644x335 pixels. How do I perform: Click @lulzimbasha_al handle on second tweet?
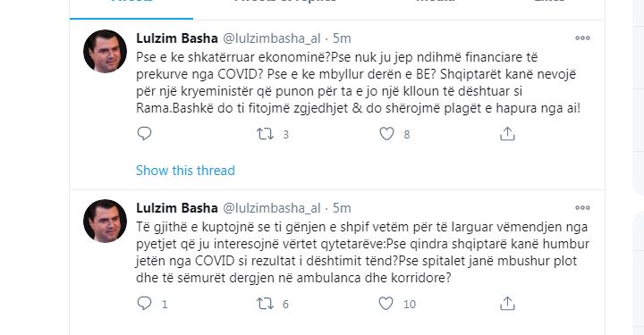[272, 208]
